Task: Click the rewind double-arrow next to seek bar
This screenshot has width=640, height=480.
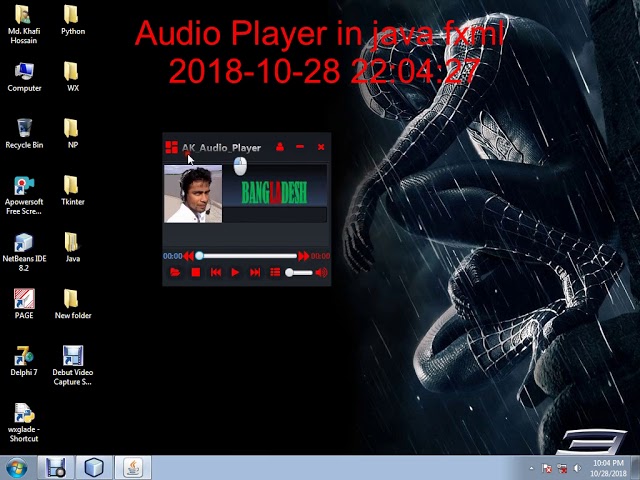Action: coord(188,256)
